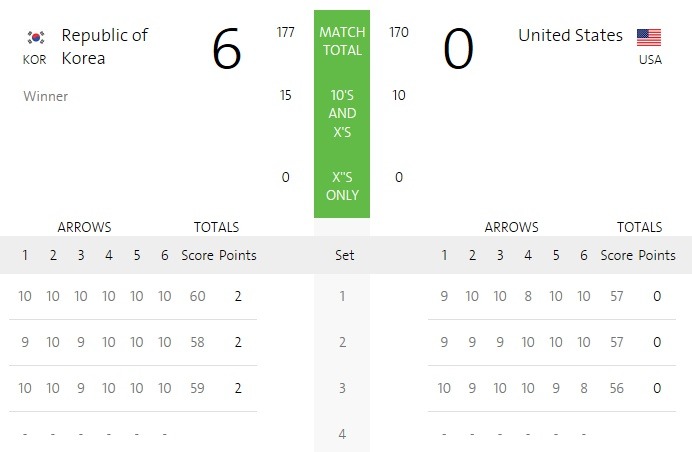
Task: Click the United States flag icon
Action: pyautogui.click(x=649, y=37)
